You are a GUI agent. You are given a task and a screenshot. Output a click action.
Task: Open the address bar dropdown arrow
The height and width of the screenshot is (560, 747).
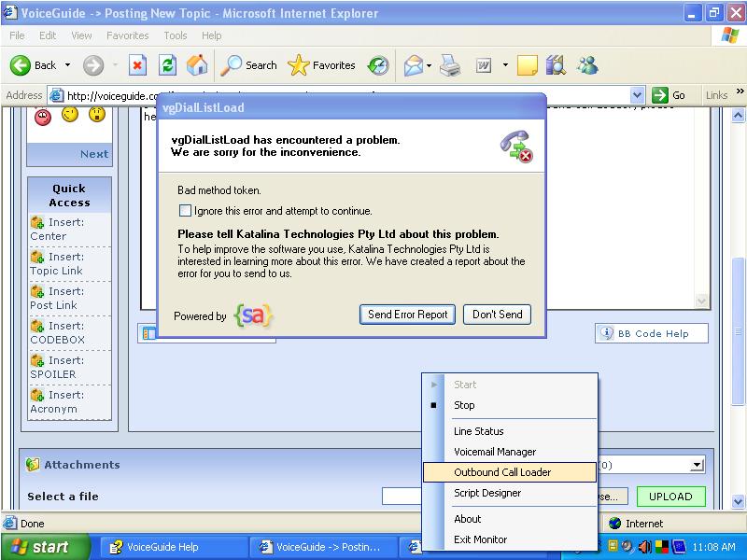click(x=638, y=95)
